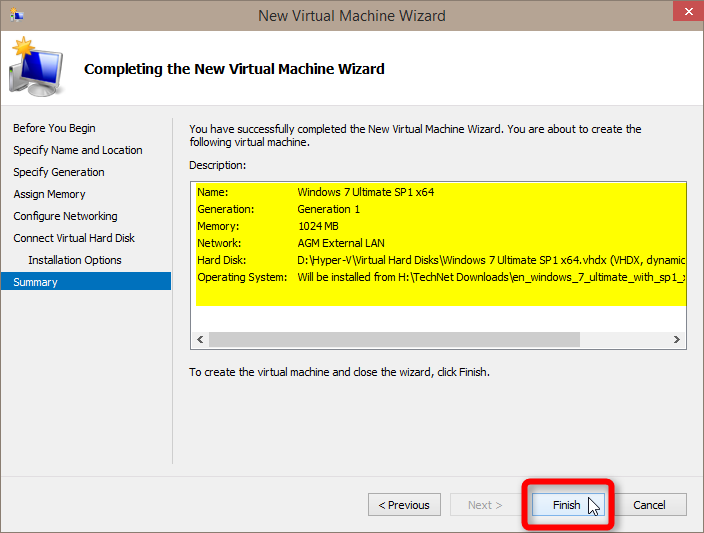Image resolution: width=704 pixels, height=533 pixels.
Task: Click the 1024 MB memory value
Action: (318, 226)
